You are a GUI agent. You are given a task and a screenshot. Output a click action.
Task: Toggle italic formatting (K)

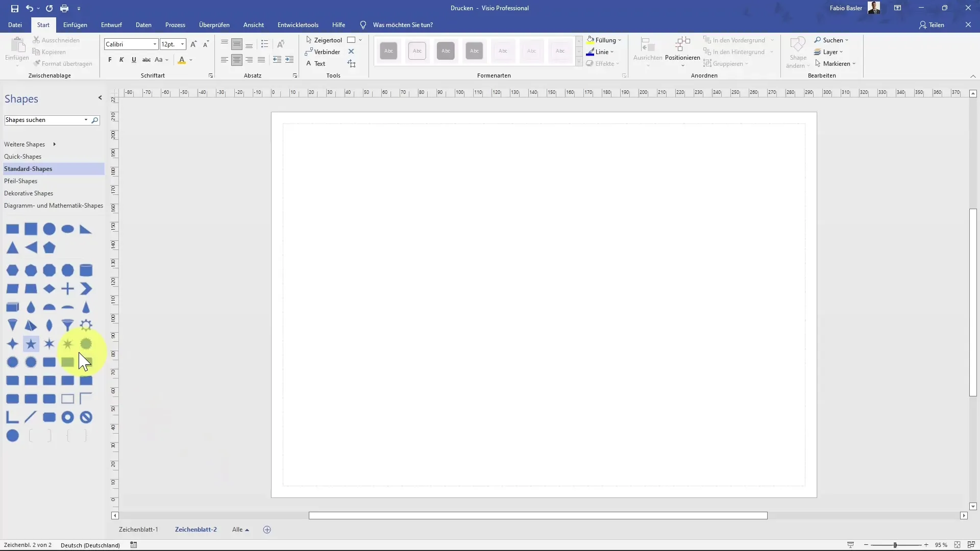pyautogui.click(x=121, y=60)
